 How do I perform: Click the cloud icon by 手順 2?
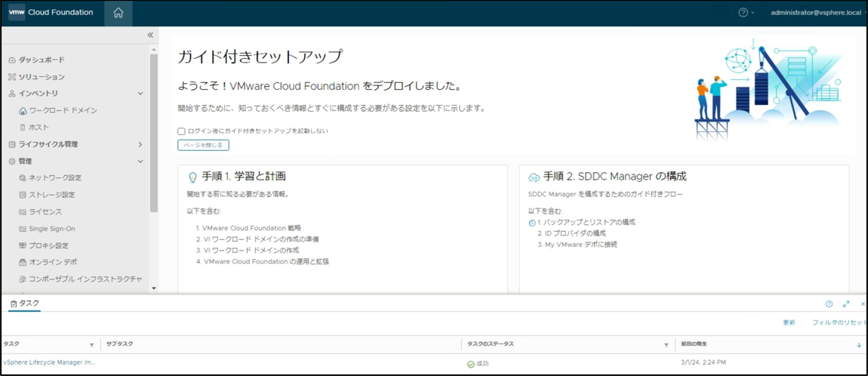[x=534, y=177]
